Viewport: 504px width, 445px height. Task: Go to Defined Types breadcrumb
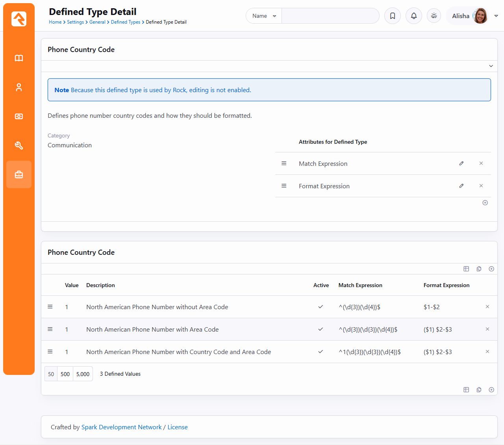pos(125,22)
